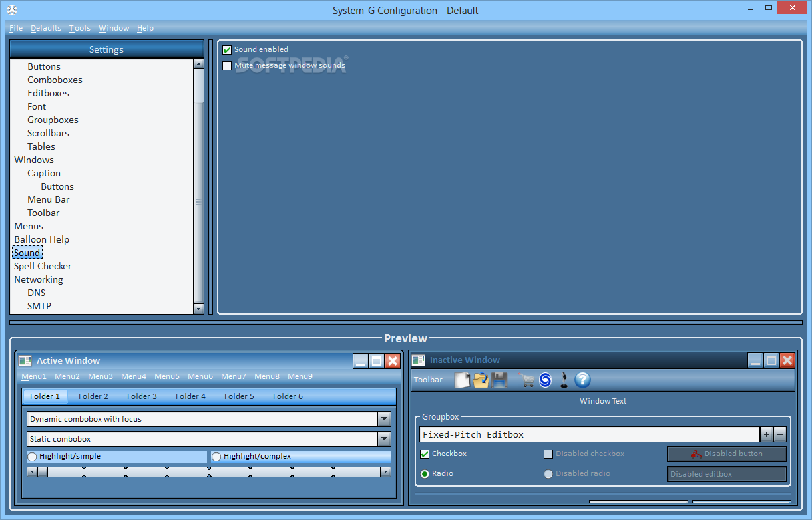Select Menu Bar in settings tree
Screen dimensions: 812x520
pos(49,199)
